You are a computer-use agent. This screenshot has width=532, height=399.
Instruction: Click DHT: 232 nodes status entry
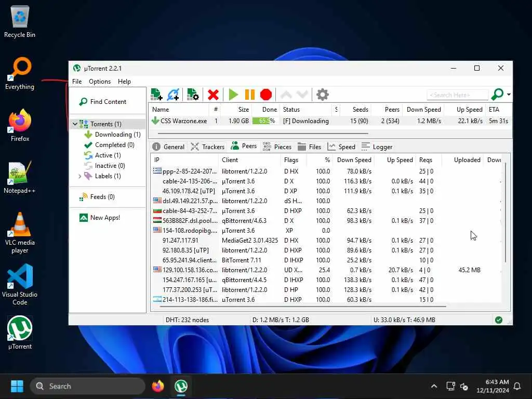point(187,320)
